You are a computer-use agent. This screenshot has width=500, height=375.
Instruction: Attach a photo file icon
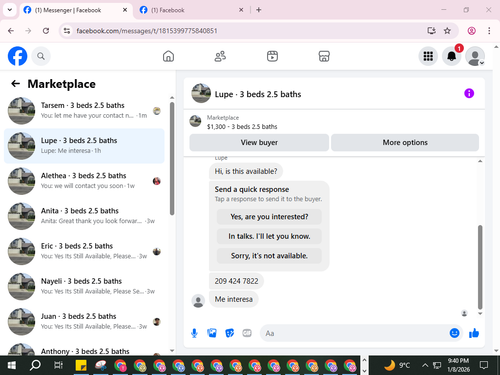(212, 333)
